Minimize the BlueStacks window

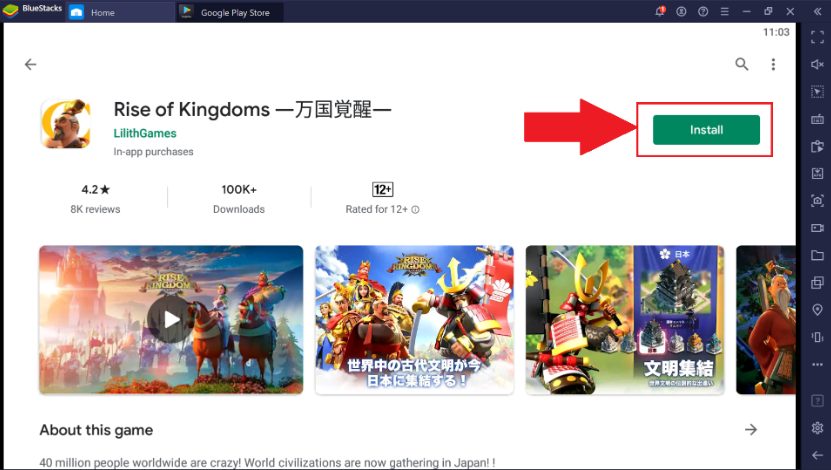pyautogui.click(x=746, y=11)
